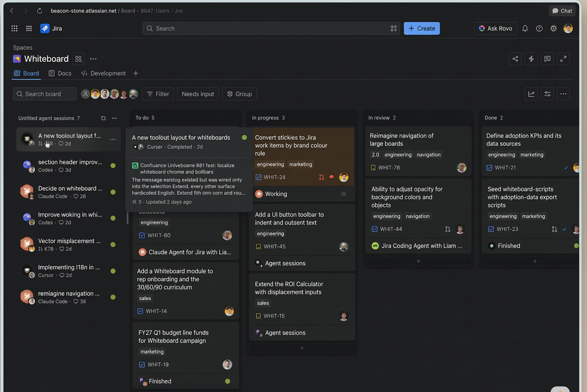Click the WHIT-23 task checkbox icon
Image resolution: width=587 pixels, height=392 pixels.
(x=491, y=229)
